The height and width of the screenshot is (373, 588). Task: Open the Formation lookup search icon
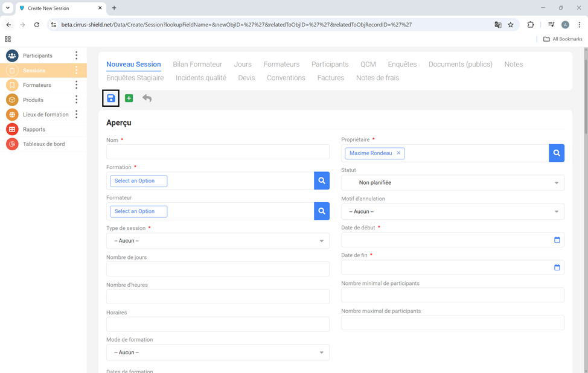(x=322, y=180)
